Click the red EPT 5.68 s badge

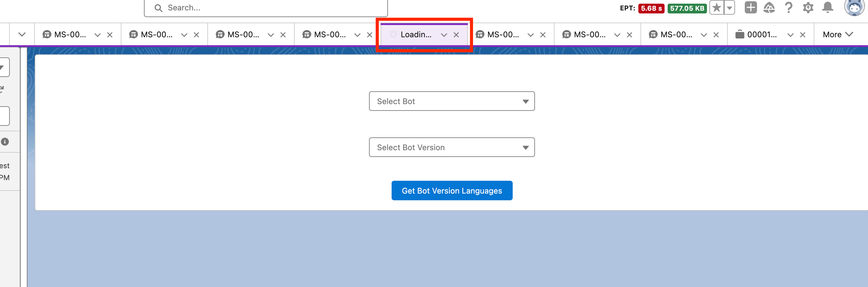pyautogui.click(x=651, y=8)
